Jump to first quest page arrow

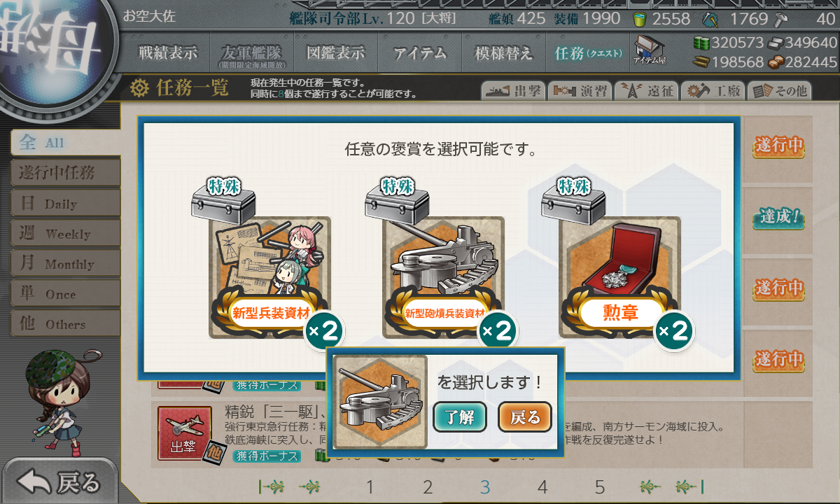click(272, 486)
